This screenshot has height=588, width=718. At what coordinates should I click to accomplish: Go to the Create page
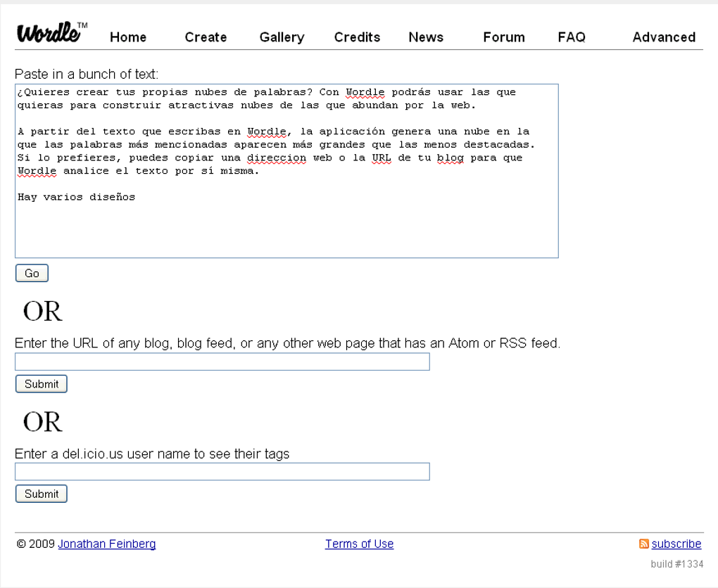(206, 37)
